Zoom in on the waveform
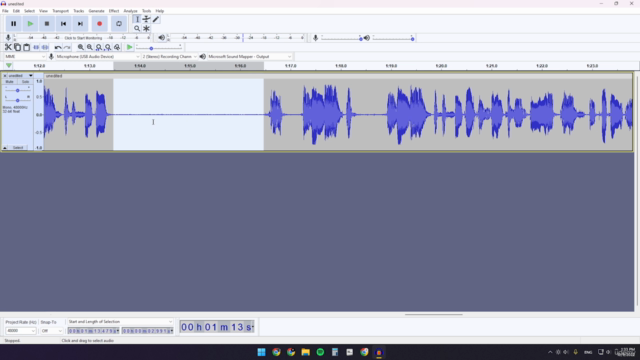This screenshot has width=640, height=360. click(81, 47)
